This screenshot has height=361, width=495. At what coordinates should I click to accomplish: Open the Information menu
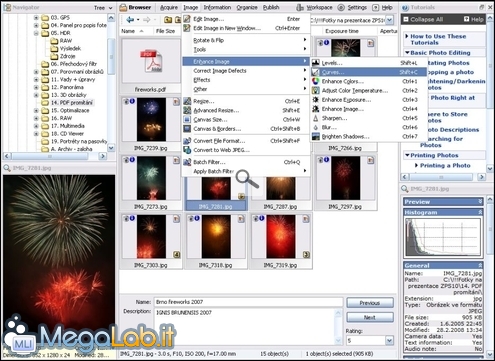(x=217, y=7)
